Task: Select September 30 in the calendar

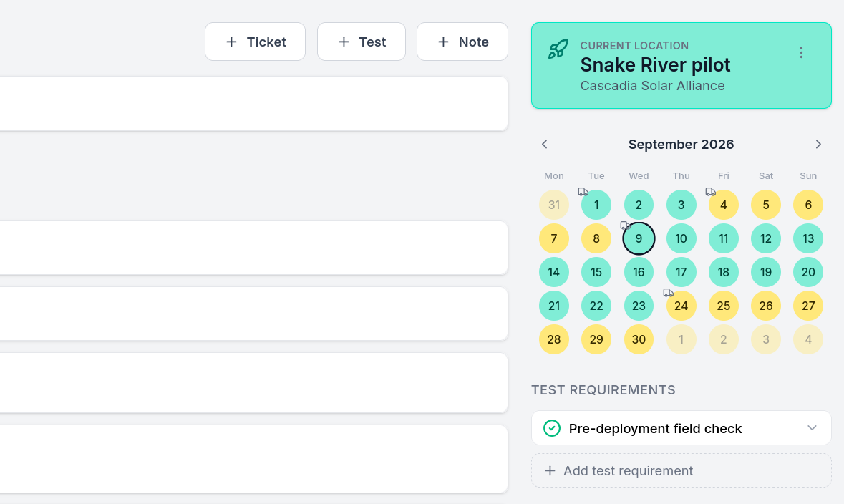Action: point(639,339)
